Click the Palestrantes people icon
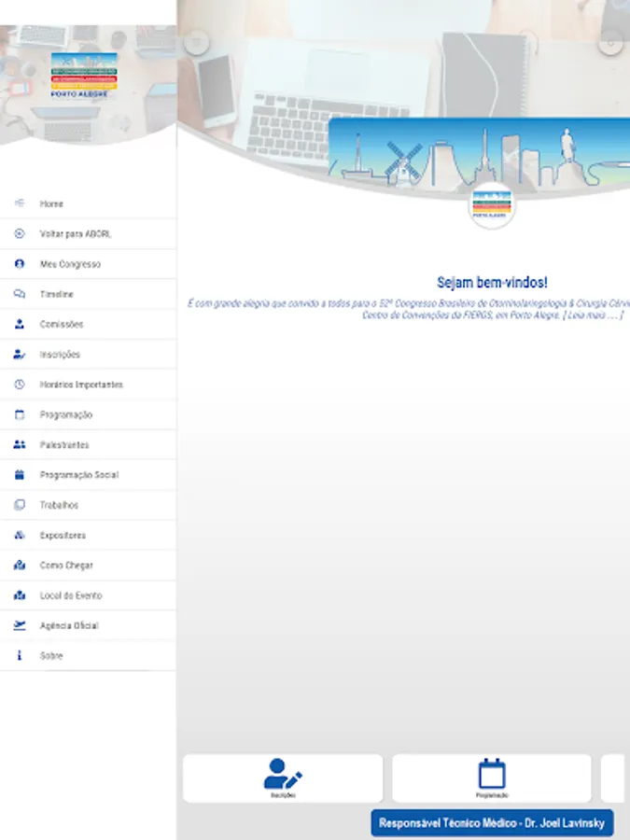 coord(20,444)
